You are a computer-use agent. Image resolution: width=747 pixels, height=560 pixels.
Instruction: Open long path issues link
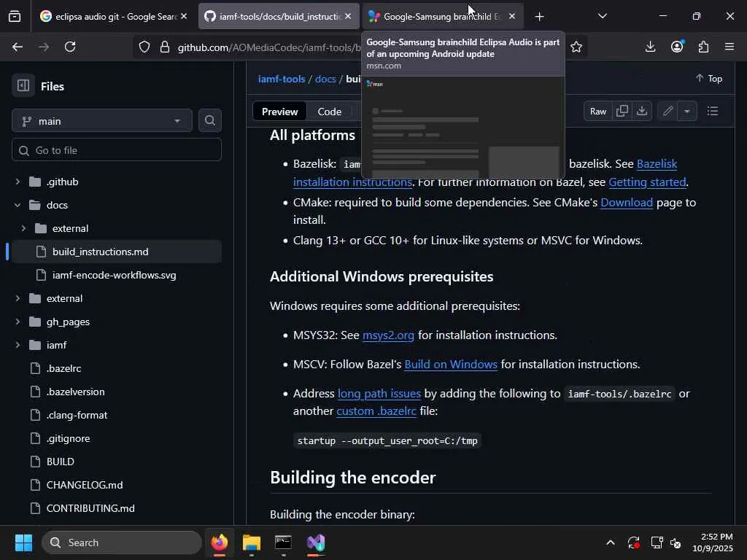pos(379,394)
